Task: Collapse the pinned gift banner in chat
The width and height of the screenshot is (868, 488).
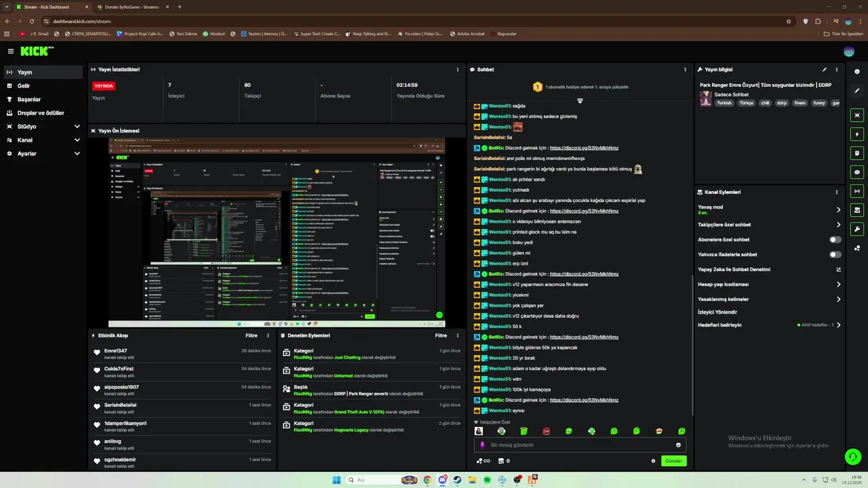Action: [x=580, y=101]
